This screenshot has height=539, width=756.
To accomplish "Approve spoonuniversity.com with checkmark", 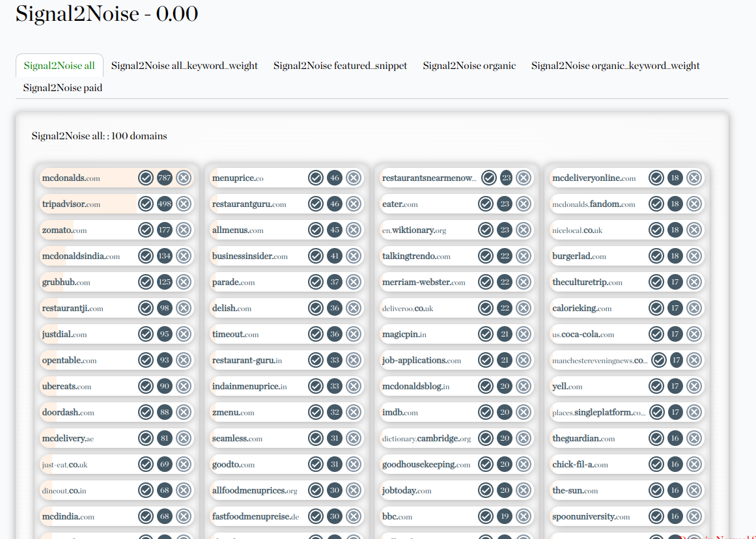I will pos(656,516).
